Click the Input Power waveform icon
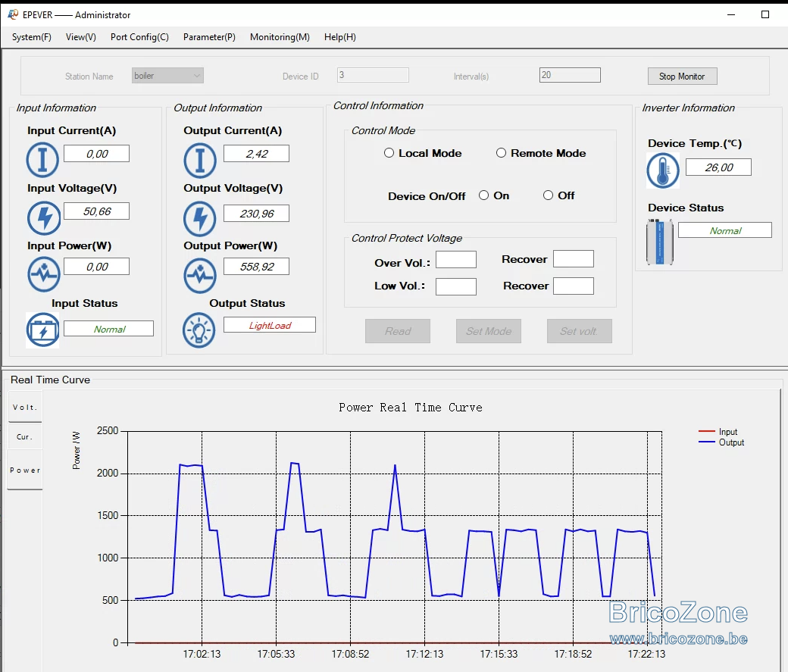 click(x=44, y=274)
